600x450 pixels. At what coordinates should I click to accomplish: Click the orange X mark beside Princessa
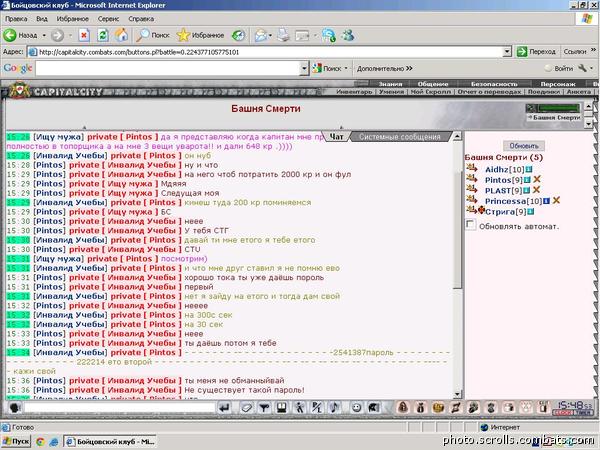point(556,200)
